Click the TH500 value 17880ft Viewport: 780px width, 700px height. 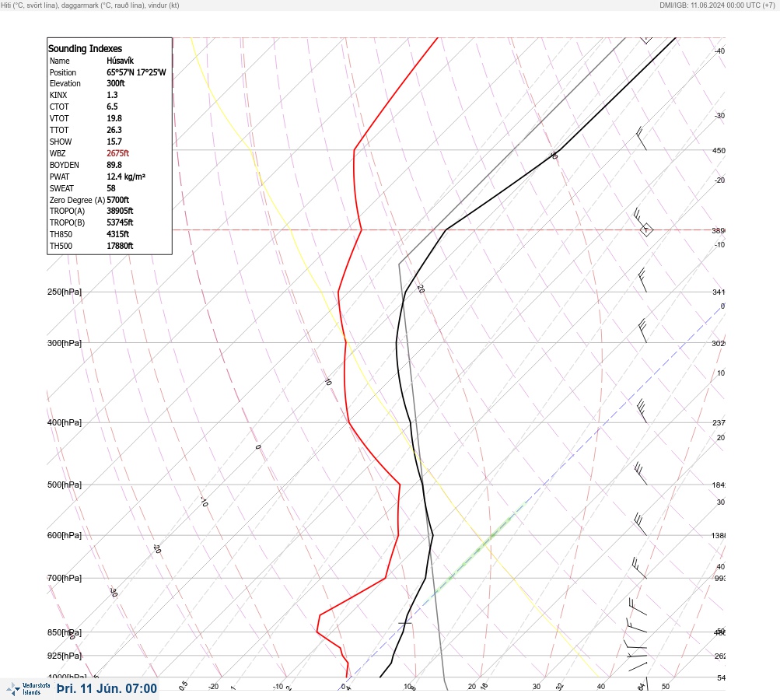coord(120,246)
